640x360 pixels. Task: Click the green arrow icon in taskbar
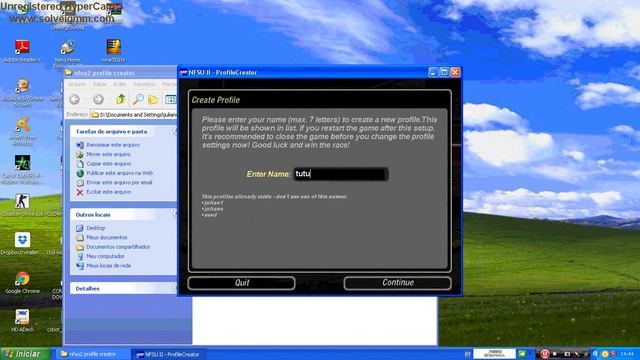[x=522, y=354]
